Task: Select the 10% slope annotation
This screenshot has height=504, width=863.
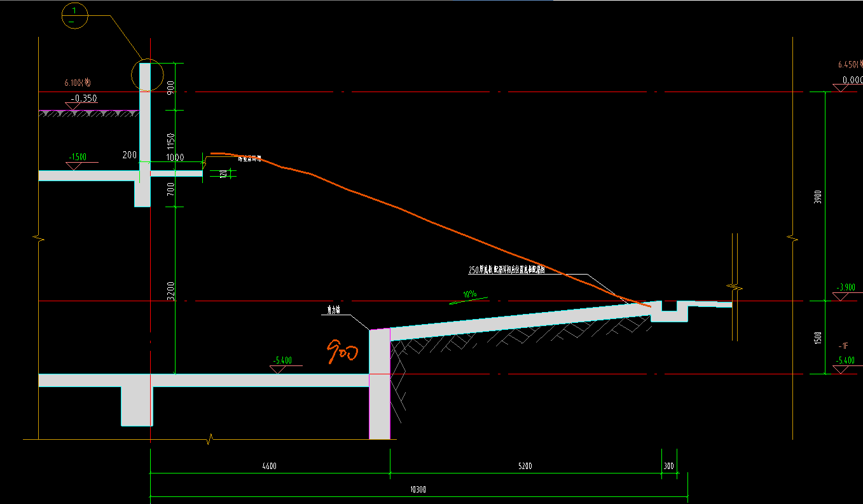Action: coord(469,295)
